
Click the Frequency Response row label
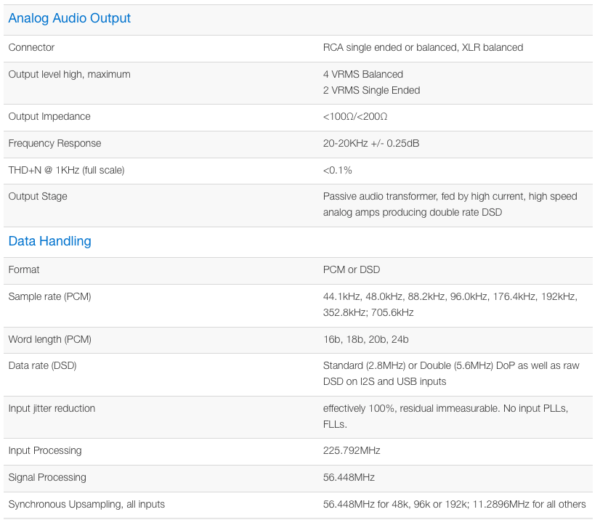(x=54, y=144)
